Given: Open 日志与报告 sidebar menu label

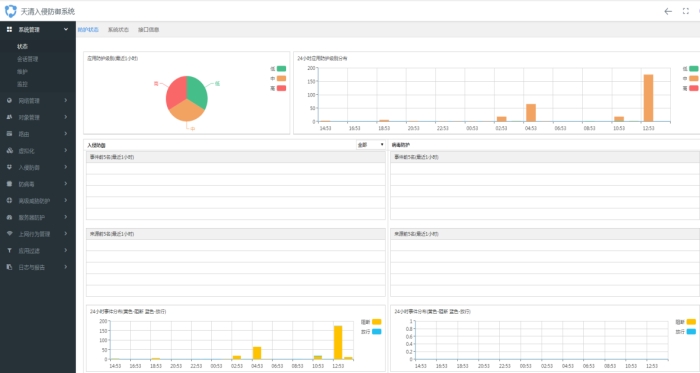Looking at the screenshot, I should tap(32, 267).
